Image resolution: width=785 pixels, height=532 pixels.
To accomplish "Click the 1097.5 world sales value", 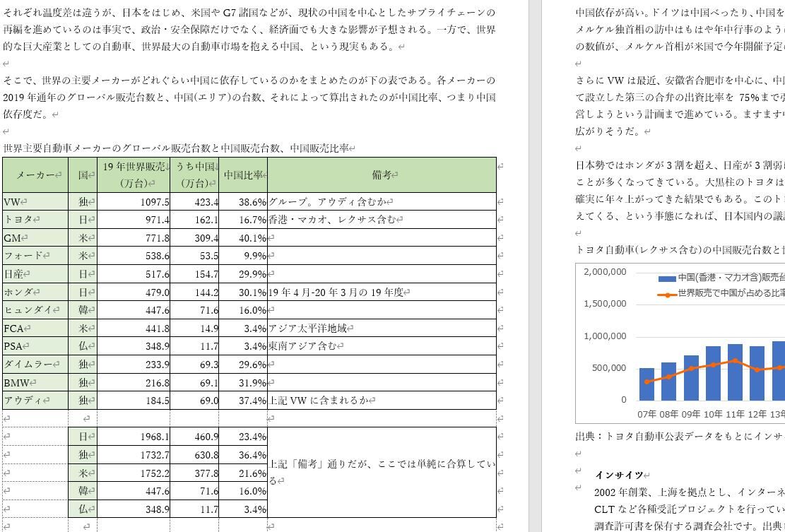I will (x=155, y=202).
